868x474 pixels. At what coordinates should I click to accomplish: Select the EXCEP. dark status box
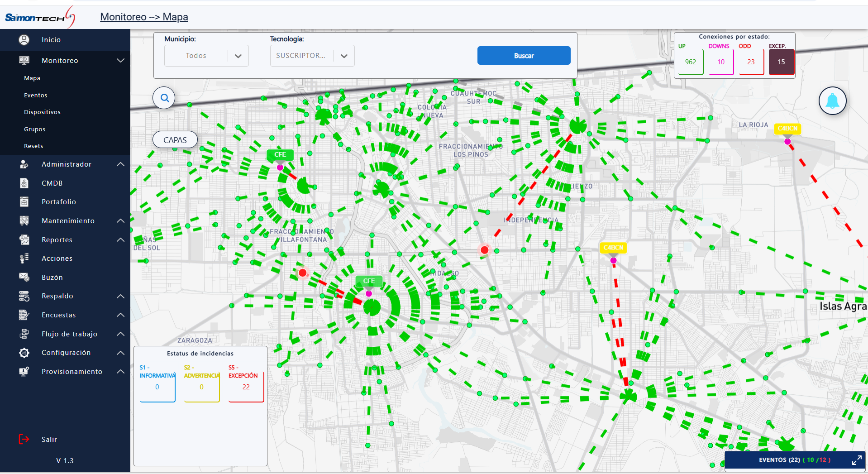(781, 62)
